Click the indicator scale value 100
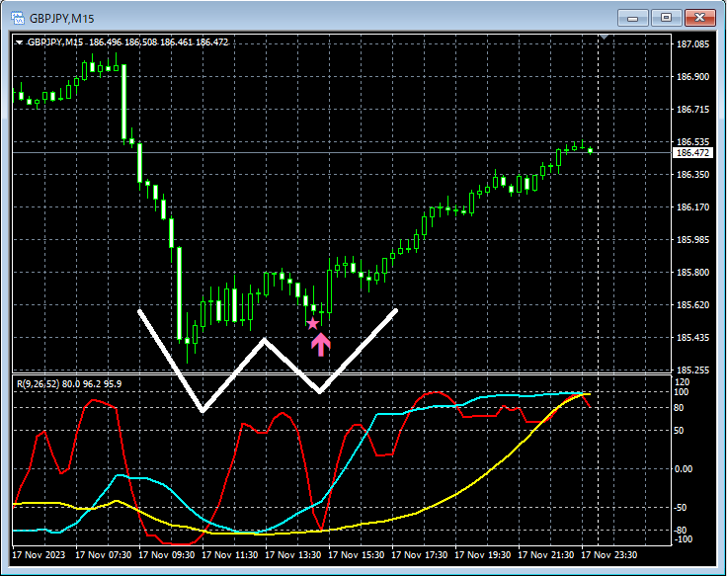728x576 pixels. (x=682, y=392)
